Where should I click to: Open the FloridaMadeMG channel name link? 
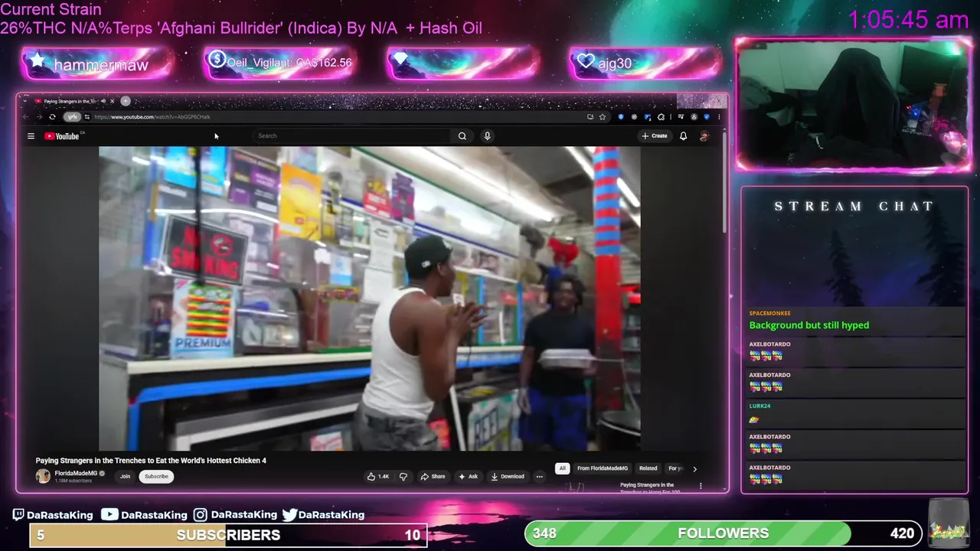[x=76, y=473]
